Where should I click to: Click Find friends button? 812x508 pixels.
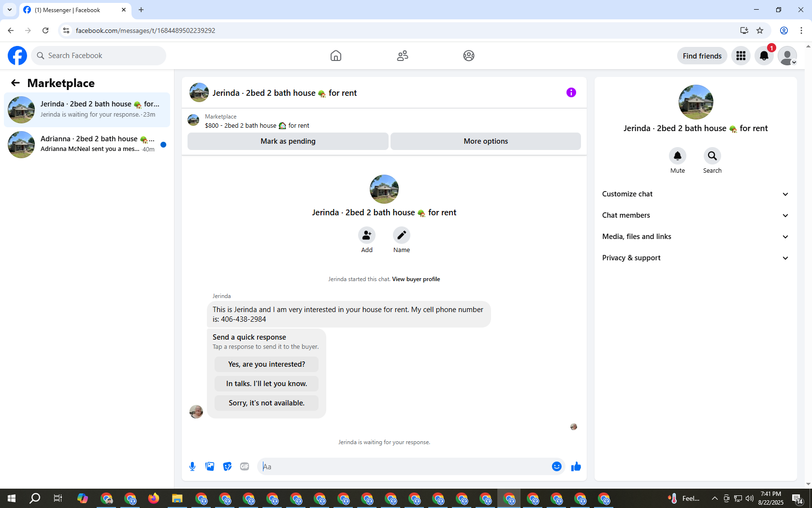coord(702,56)
